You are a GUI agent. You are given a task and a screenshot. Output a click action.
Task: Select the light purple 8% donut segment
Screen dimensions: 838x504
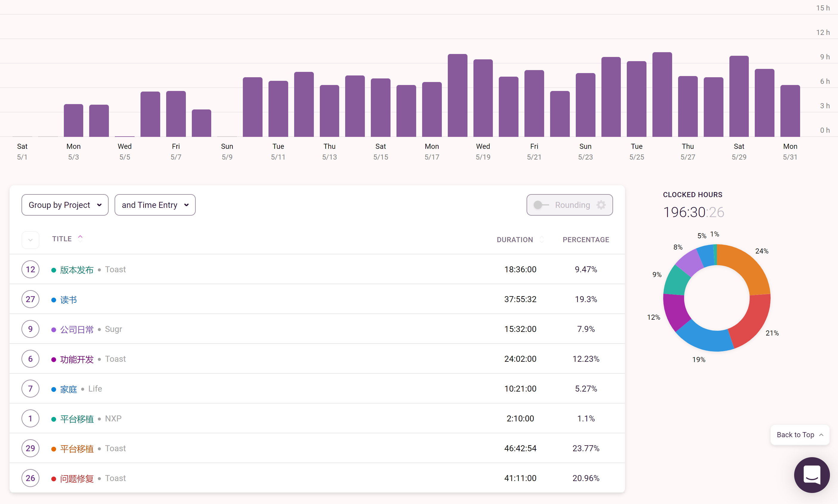point(689,263)
